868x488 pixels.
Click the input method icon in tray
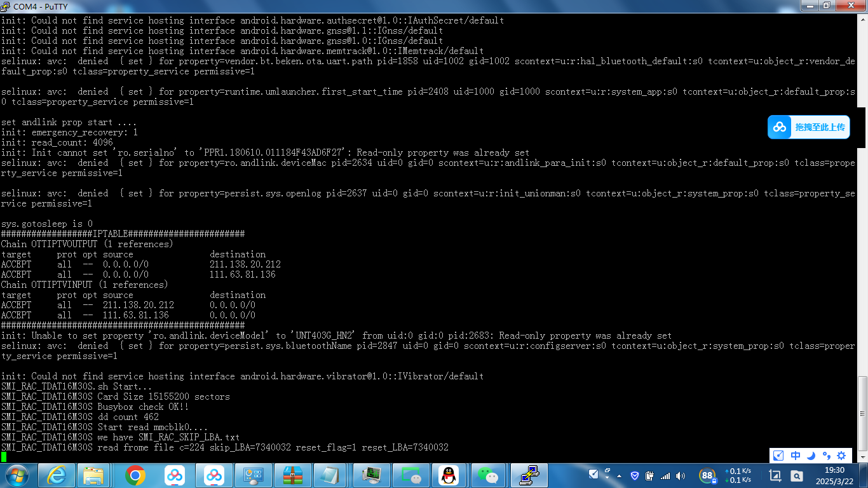tap(593, 474)
